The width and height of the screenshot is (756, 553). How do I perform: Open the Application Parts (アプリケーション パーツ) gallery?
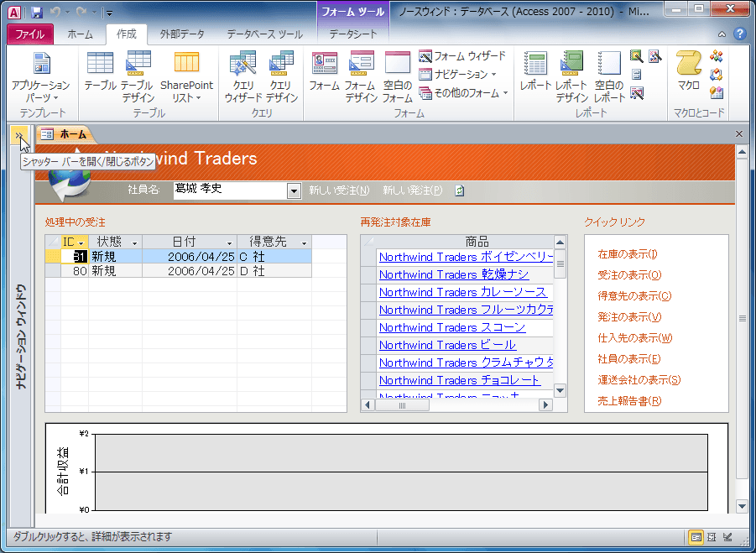pos(41,76)
